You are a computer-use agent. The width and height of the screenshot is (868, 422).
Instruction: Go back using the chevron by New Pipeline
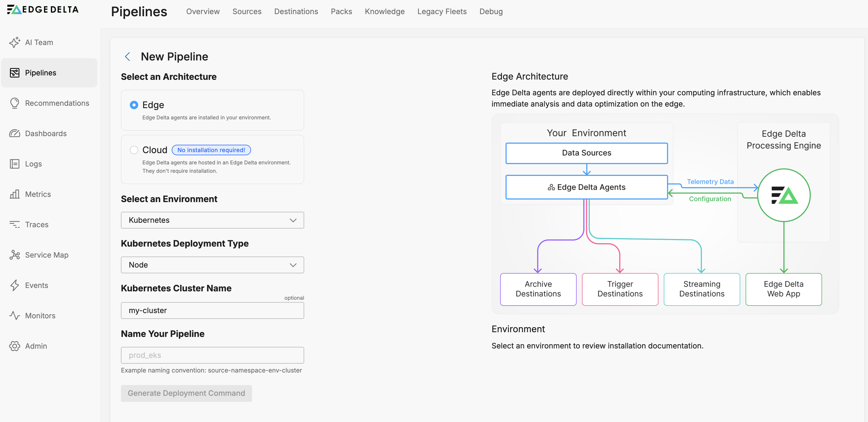pos(127,57)
